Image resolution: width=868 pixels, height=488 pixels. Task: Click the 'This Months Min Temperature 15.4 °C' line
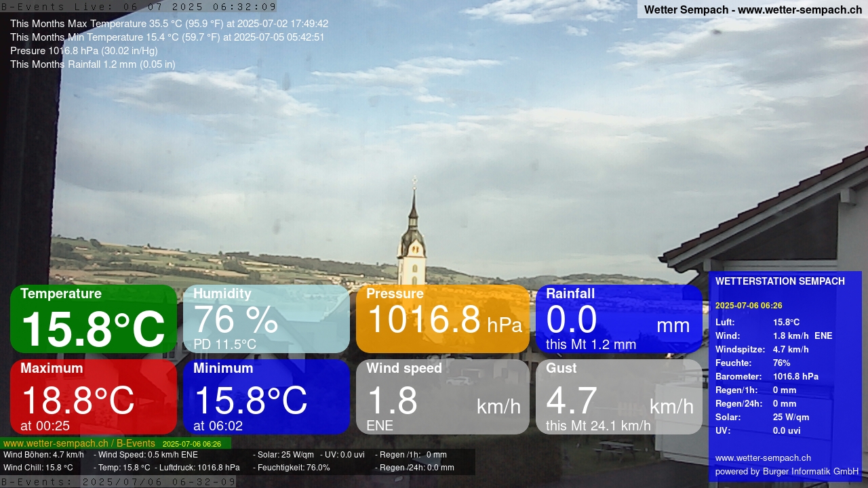pos(167,37)
